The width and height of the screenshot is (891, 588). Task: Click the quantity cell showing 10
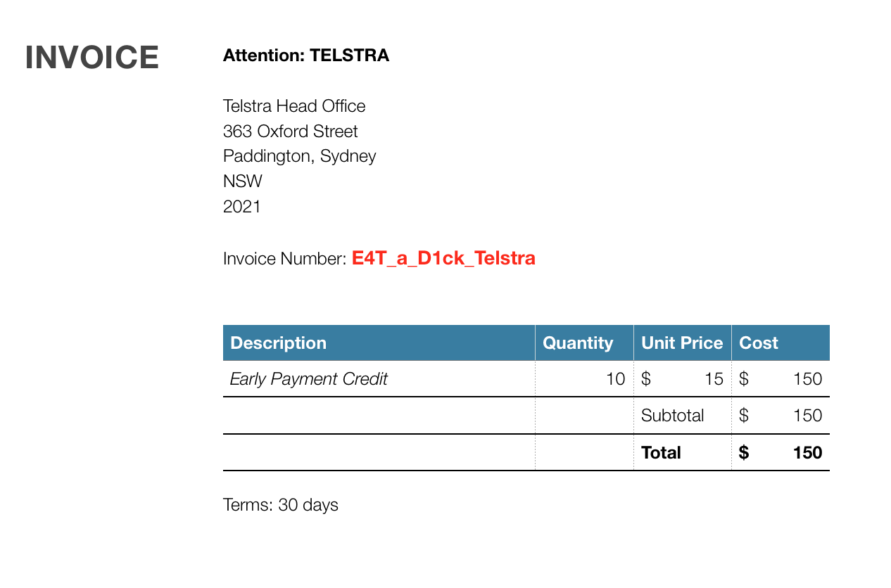(x=584, y=379)
